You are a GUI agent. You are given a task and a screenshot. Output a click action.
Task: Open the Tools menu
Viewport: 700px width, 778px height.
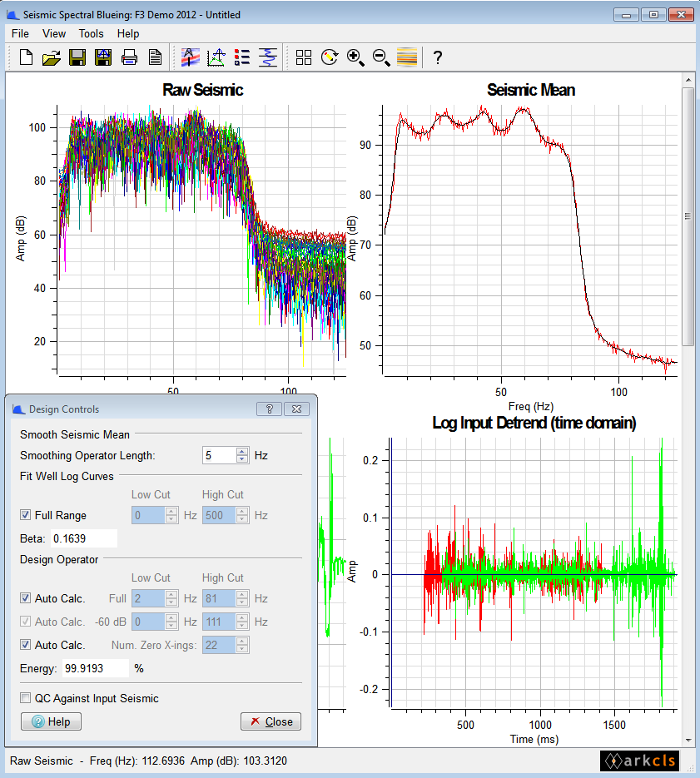(x=91, y=33)
